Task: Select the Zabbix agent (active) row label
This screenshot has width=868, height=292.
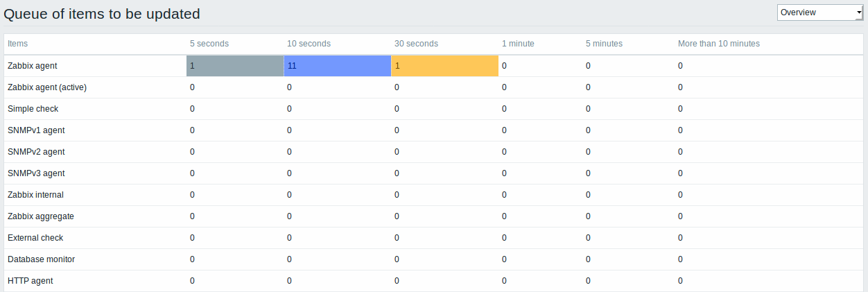Action: (47, 87)
